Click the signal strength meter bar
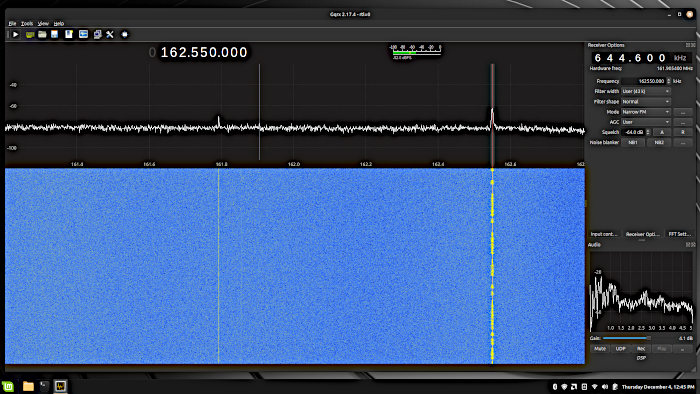Viewport: 700px width, 394px height. click(x=417, y=53)
